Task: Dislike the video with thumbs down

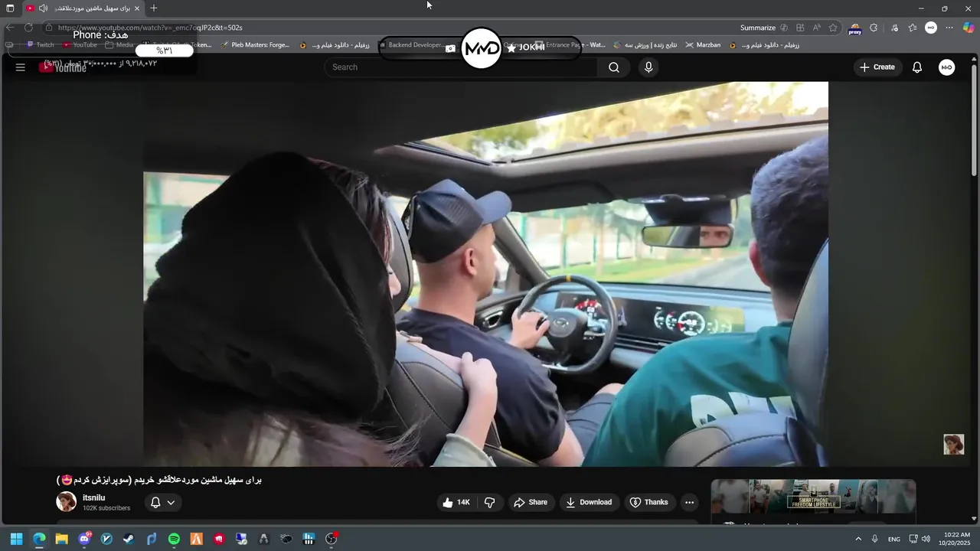Action: coord(490,503)
